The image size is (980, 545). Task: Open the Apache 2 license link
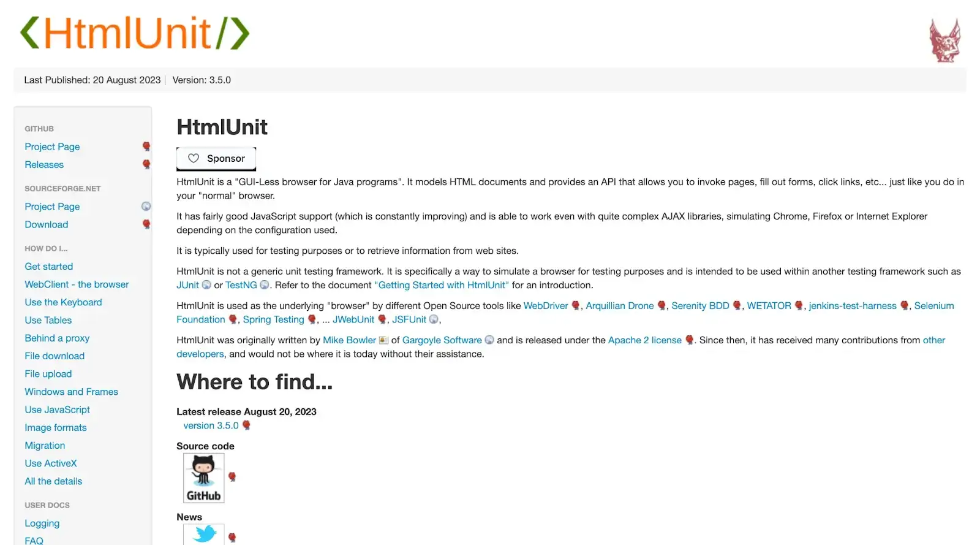tap(645, 340)
